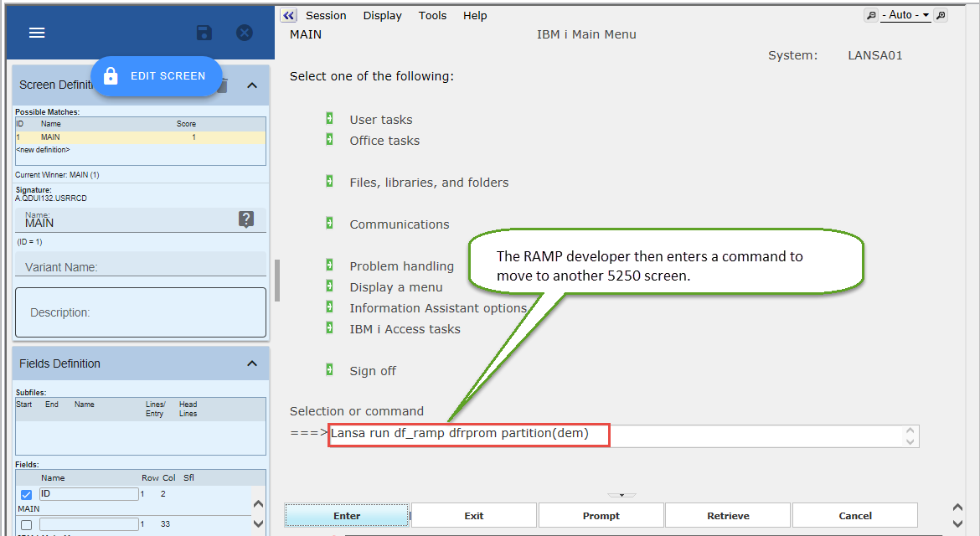Screen dimensions: 980x536
Task: Open the hamburger menu
Action: (x=37, y=33)
